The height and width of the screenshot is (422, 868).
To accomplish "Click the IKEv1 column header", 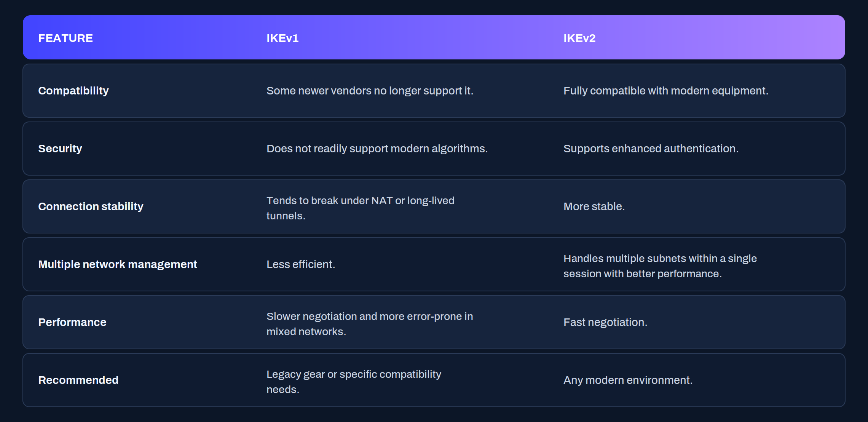I will coord(282,38).
